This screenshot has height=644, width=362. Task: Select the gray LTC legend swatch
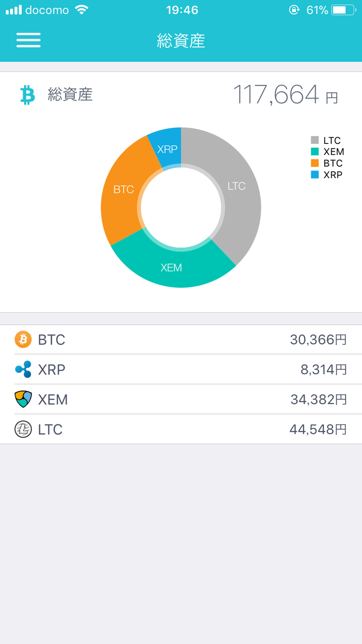pyautogui.click(x=315, y=140)
